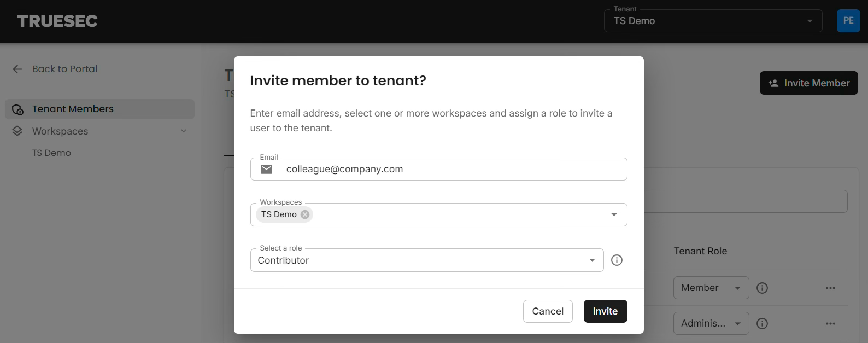Screen dimensions: 868x343
Task: Select TS Demo under Workspaces in sidebar
Action: 52,153
